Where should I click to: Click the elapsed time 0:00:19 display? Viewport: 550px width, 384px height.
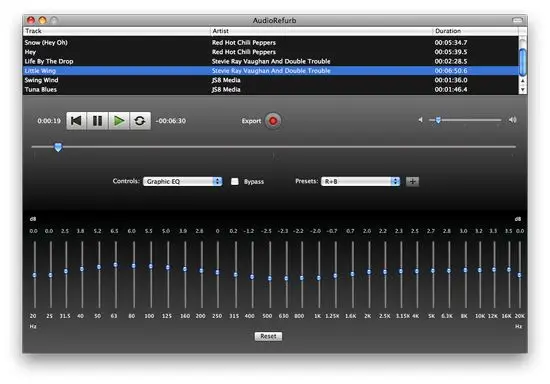click(x=49, y=121)
